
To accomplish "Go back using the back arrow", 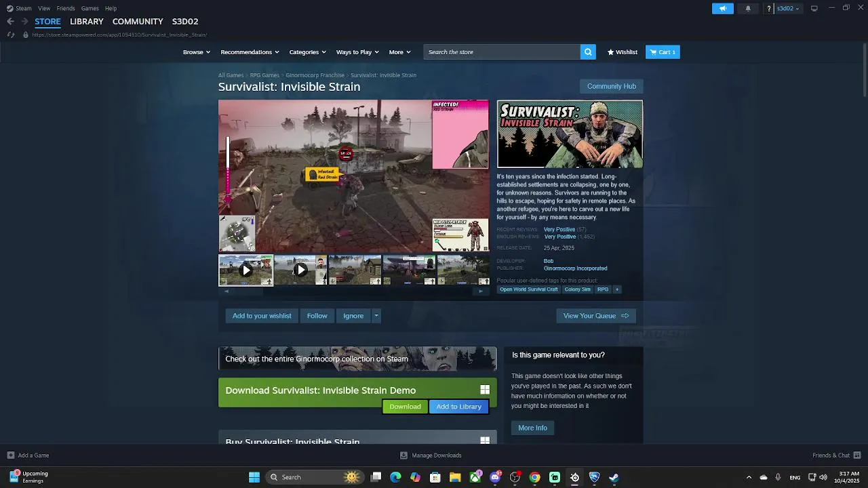I will [10, 21].
